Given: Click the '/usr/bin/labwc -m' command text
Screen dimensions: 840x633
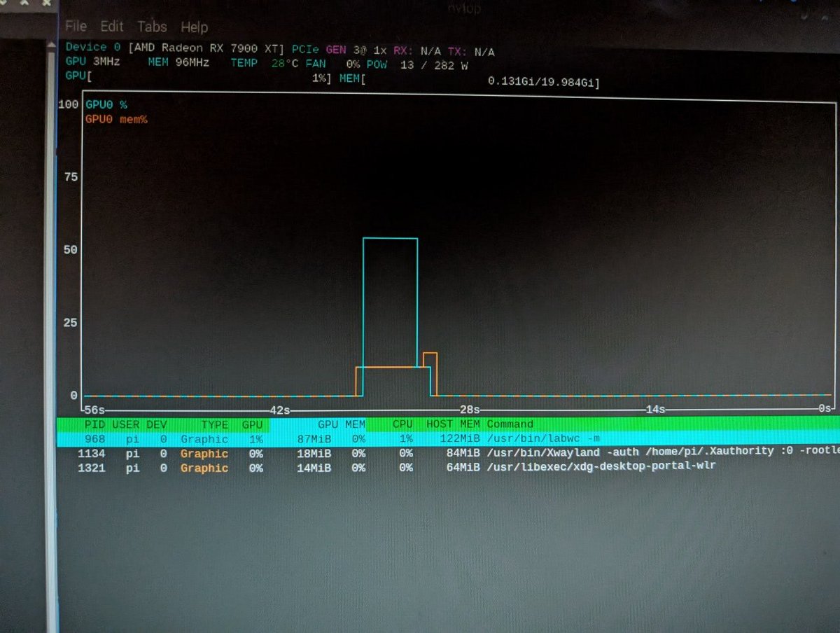Looking at the screenshot, I should [x=543, y=438].
